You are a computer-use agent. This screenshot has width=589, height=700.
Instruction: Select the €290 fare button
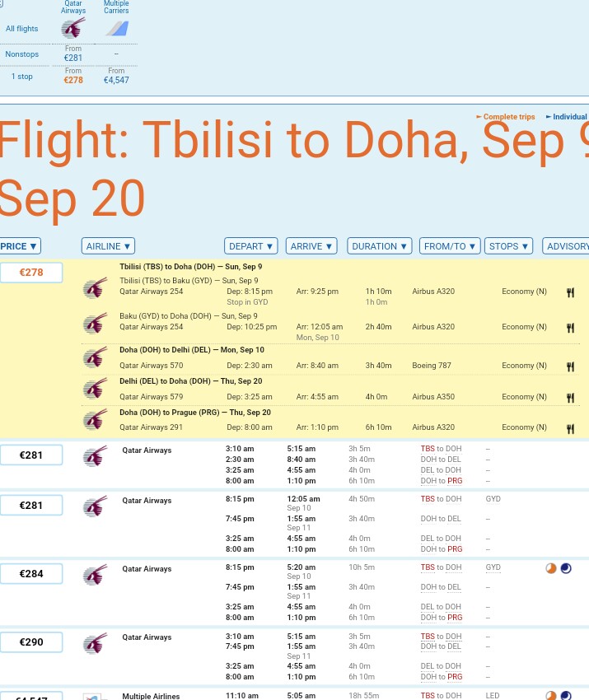31,642
